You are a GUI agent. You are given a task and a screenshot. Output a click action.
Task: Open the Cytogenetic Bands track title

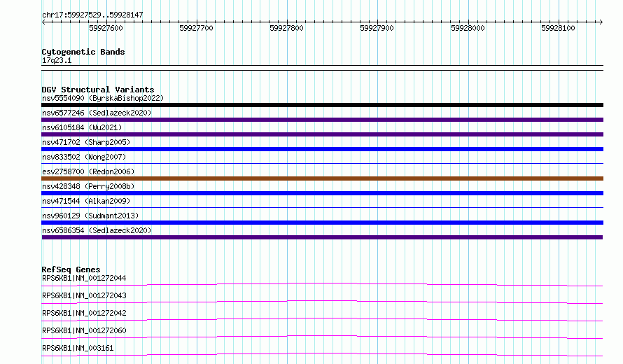pyautogui.click(x=83, y=52)
